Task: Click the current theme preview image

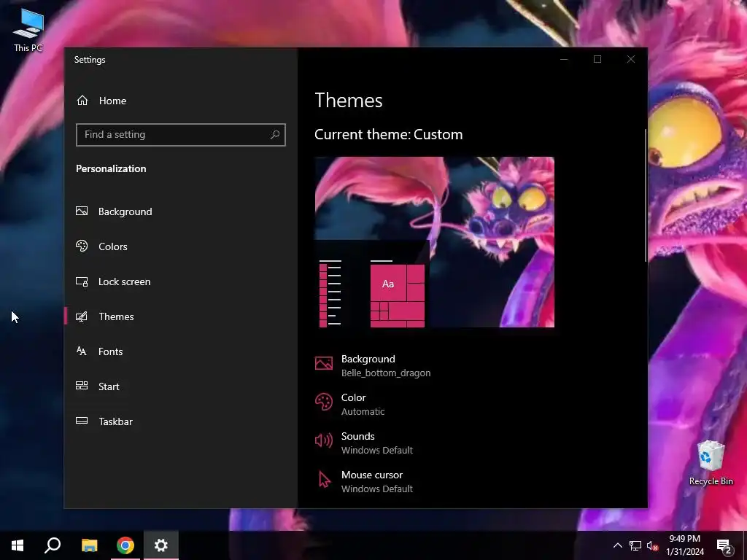Action: coord(435,242)
